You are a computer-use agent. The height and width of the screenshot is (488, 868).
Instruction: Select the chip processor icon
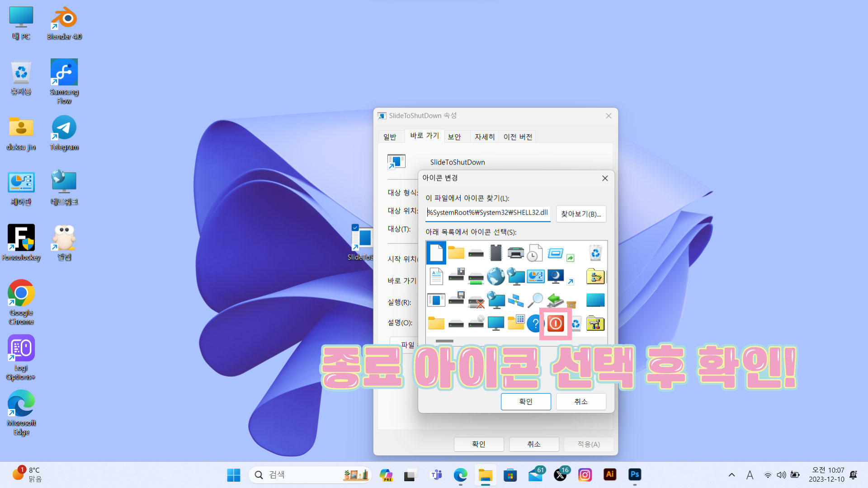coord(495,253)
